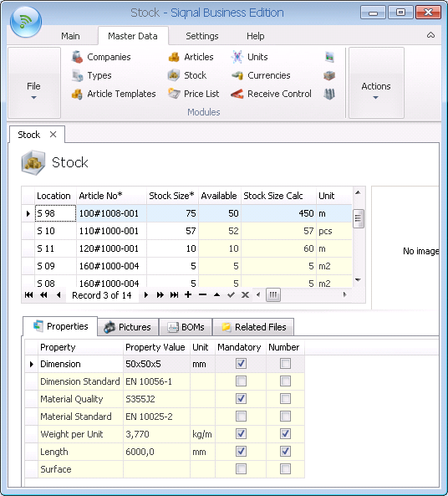
Task: Go to next record
Action: pyautogui.click(x=145, y=294)
